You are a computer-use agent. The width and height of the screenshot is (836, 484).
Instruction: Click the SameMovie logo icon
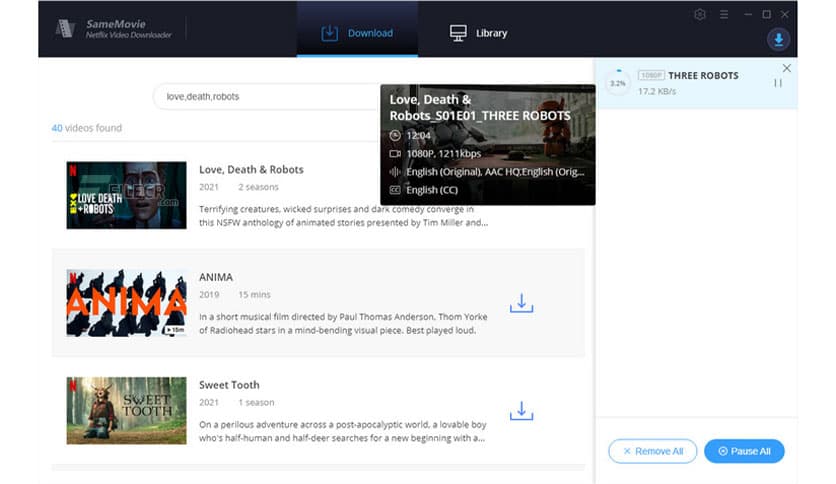(67, 28)
